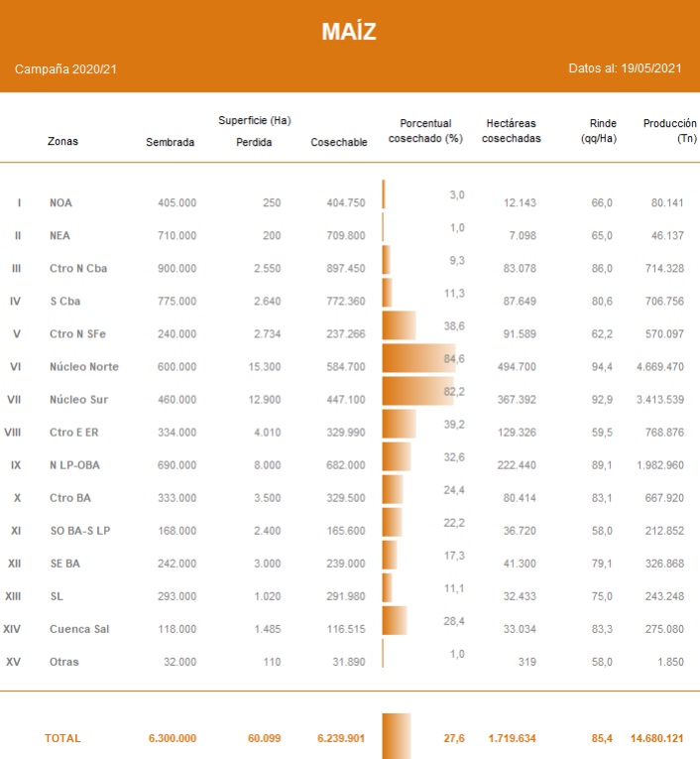Select the Sembrada column header
700x759 pixels.
(x=170, y=142)
